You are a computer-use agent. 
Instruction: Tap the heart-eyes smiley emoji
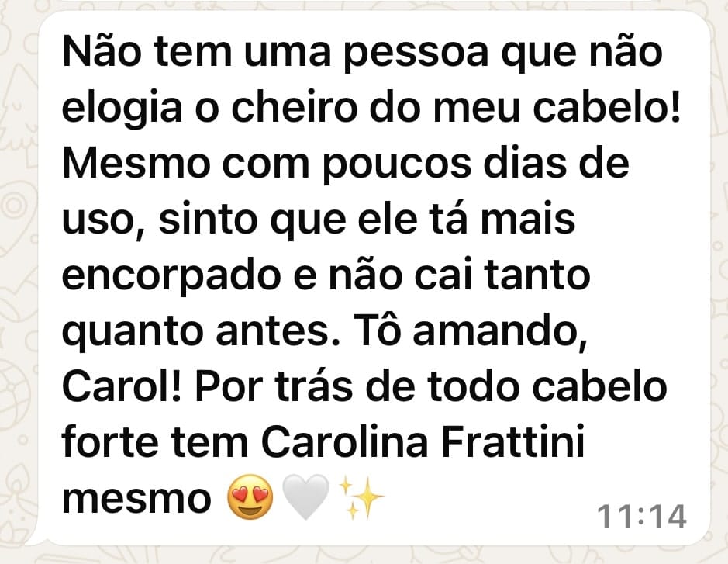click(x=250, y=497)
